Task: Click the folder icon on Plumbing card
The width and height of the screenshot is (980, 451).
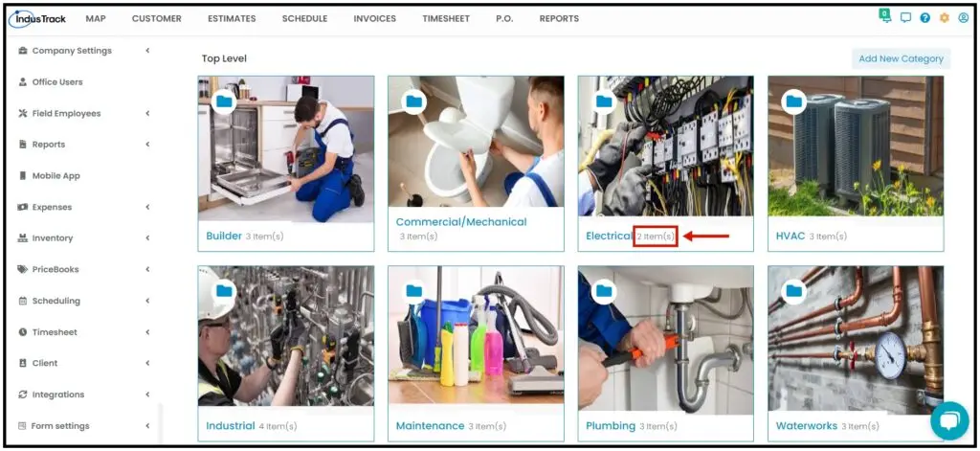Action: (604, 291)
